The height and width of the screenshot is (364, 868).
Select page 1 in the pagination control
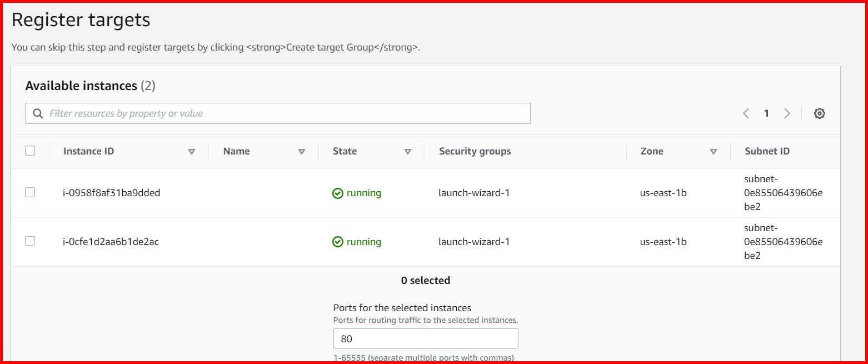point(766,113)
